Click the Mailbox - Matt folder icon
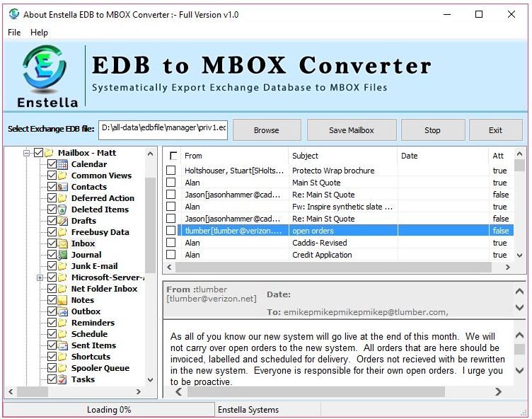This screenshot has width=532, height=419. 50,153
